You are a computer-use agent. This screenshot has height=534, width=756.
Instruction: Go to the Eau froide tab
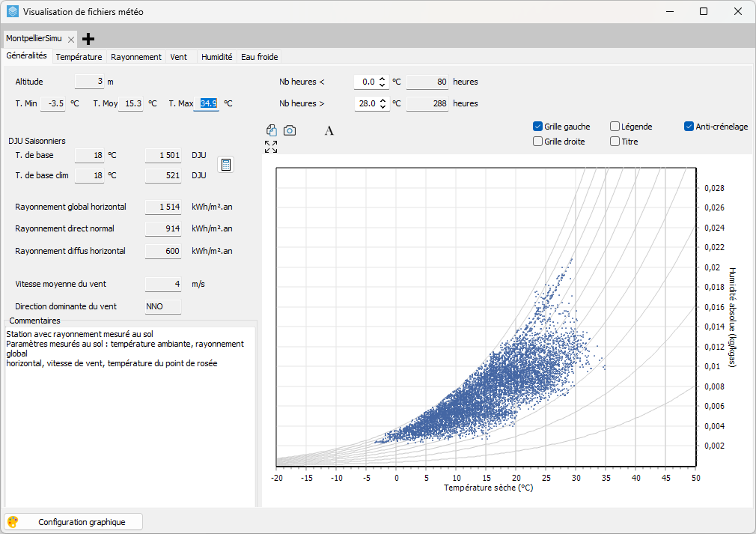[259, 57]
